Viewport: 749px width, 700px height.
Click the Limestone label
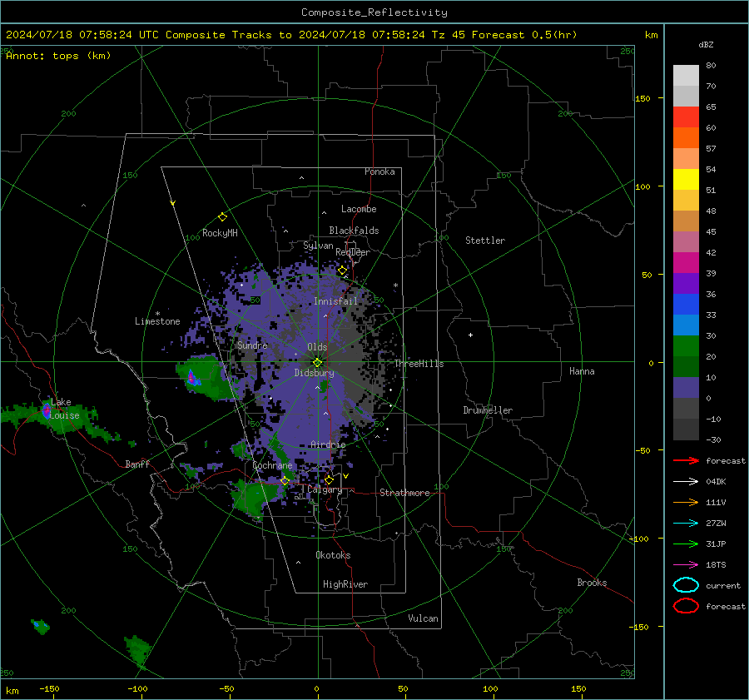[157, 321]
